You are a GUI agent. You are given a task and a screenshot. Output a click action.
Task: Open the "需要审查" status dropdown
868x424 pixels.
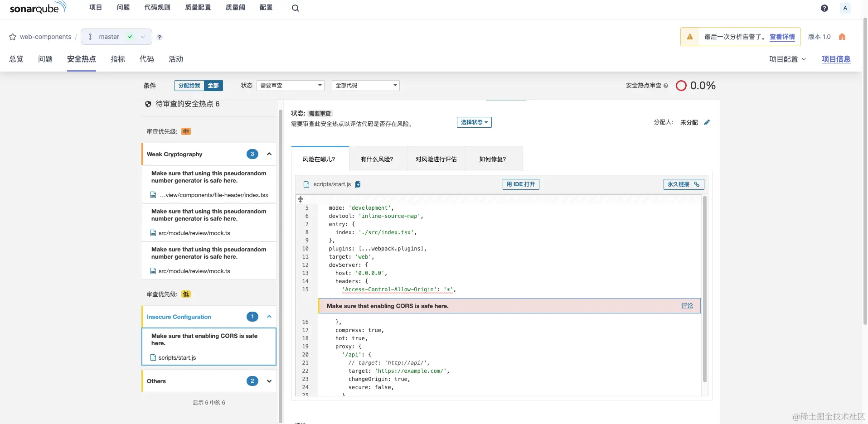[x=291, y=86]
